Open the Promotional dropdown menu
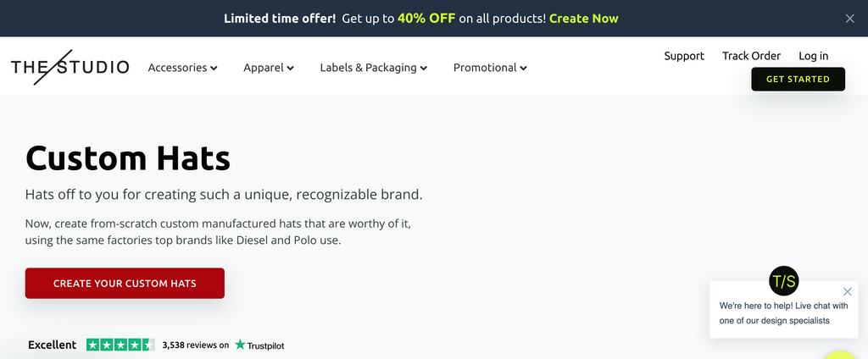The width and height of the screenshot is (868, 359). 490,68
